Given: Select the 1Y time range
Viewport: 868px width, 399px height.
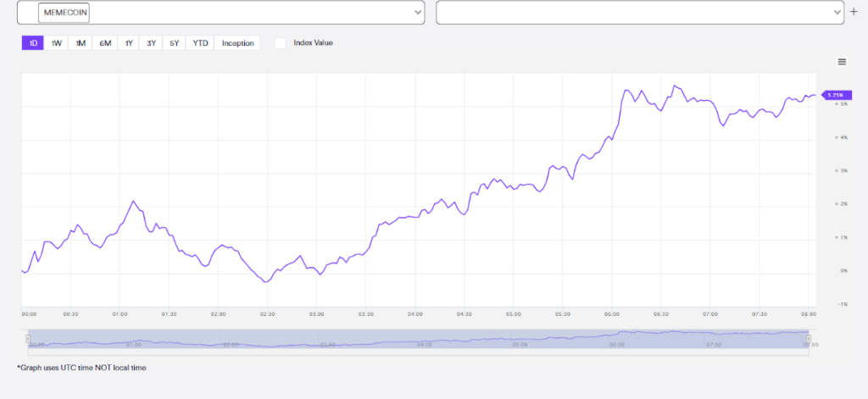Looking at the screenshot, I should pyautogui.click(x=129, y=43).
